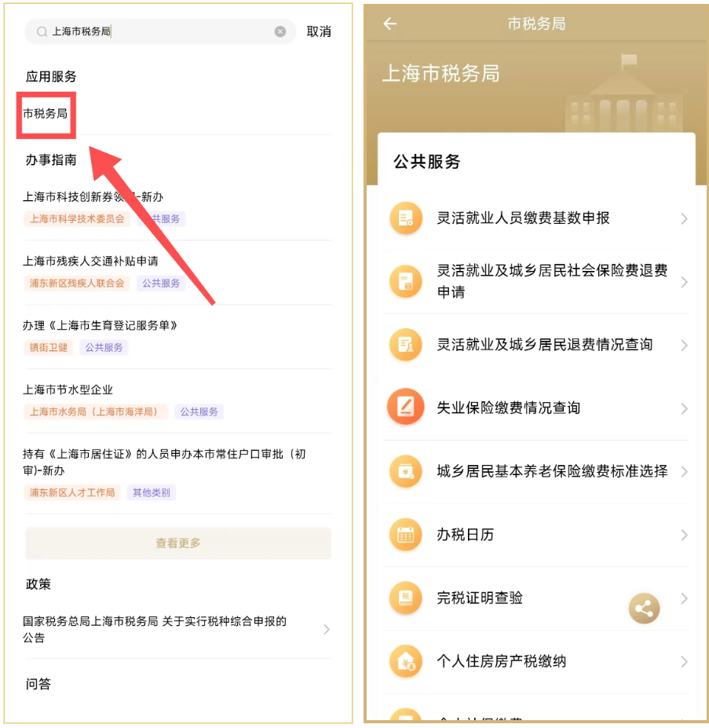Click the search input containing 上海市税务局
This screenshot has height=728, width=709.
tap(160, 31)
